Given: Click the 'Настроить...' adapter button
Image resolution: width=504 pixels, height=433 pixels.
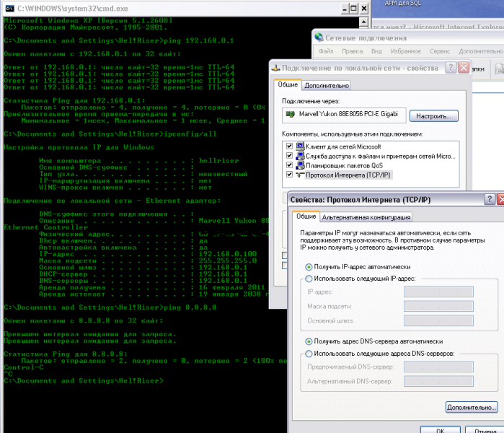Looking at the screenshot, I should 433,116.
